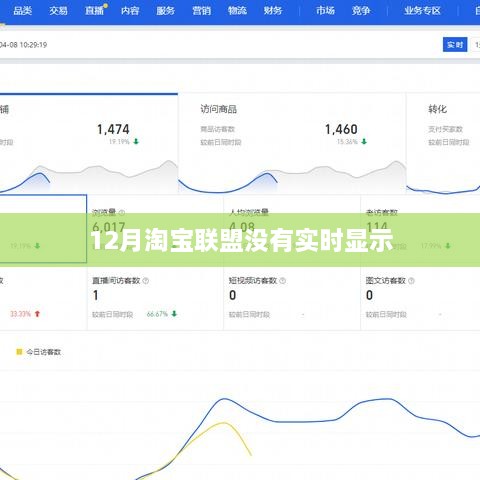480x480 pixels.
Task: Click the green down arrow next to 17.99%
Action: 448,246
